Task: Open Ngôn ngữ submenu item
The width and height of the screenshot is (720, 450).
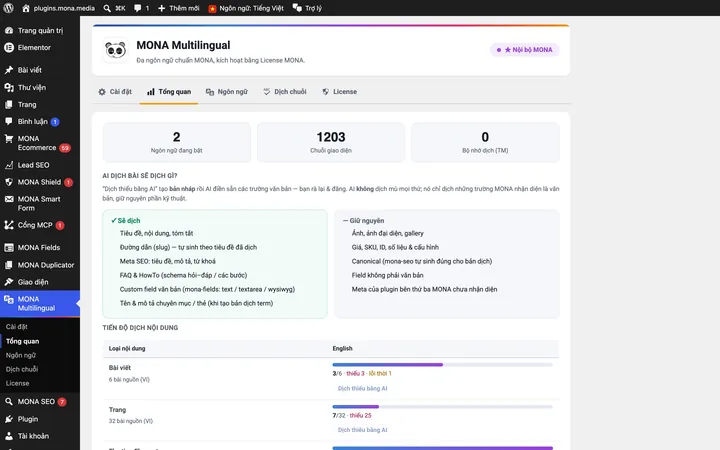Action: 21,355
